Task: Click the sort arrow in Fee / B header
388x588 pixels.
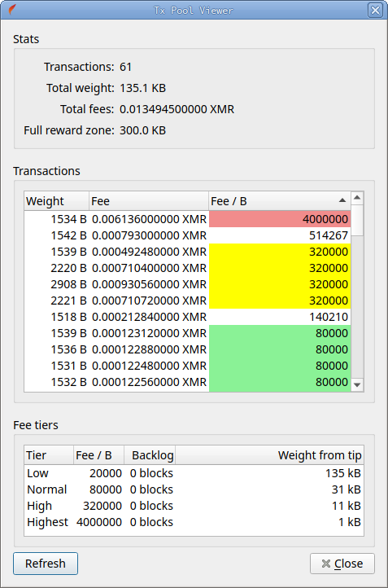Action: pos(342,200)
